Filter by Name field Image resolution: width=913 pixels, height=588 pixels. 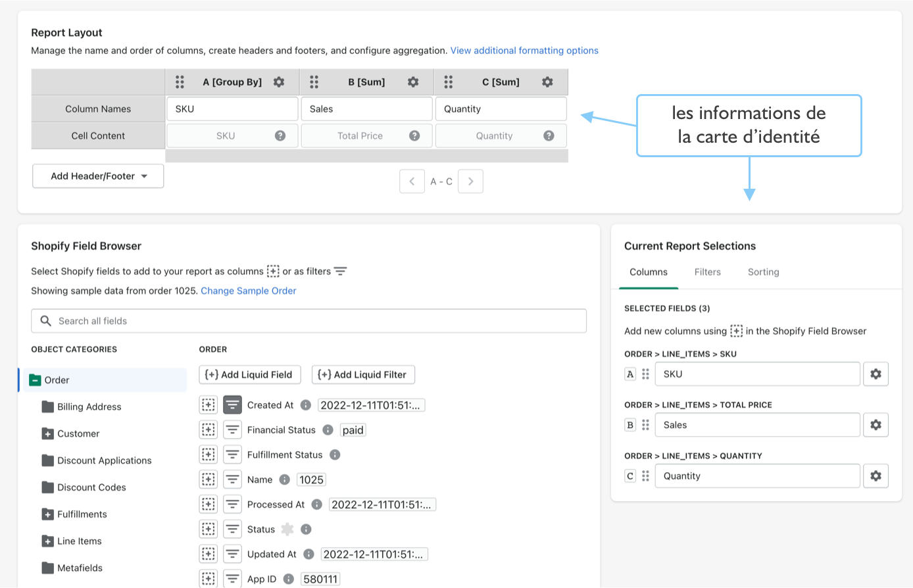(x=232, y=479)
